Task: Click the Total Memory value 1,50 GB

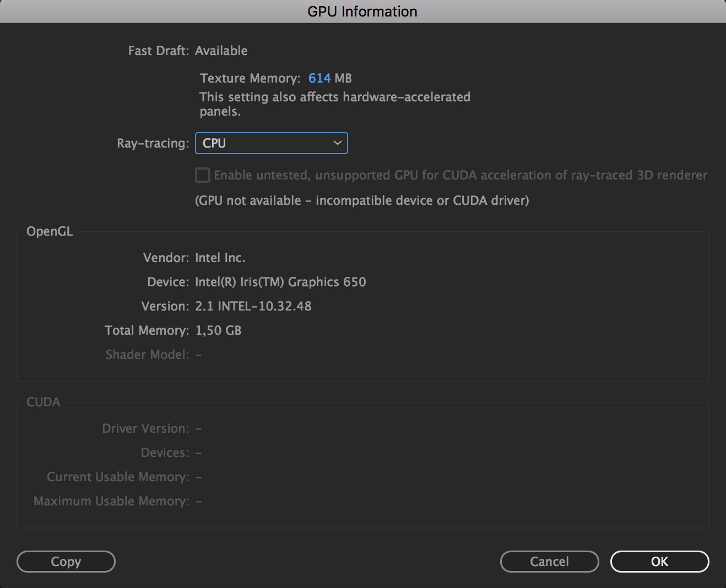Action: tap(218, 330)
